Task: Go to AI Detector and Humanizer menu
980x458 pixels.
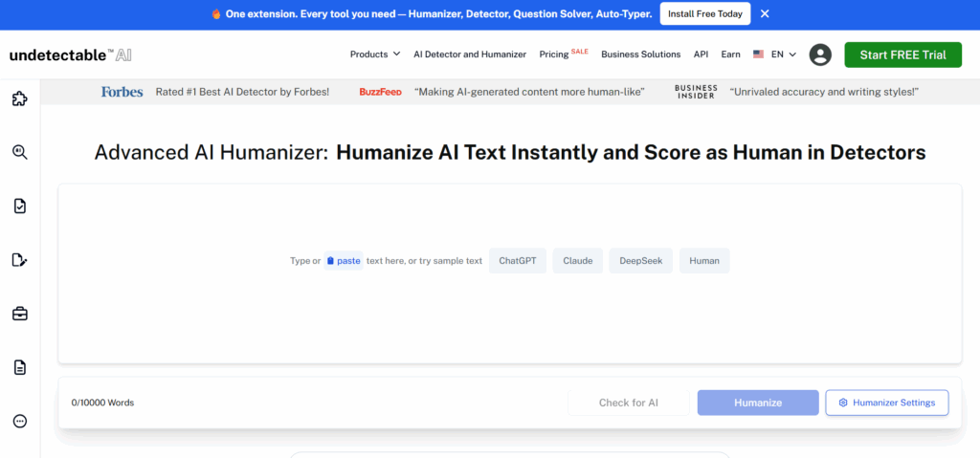Action: pos(469,55)
